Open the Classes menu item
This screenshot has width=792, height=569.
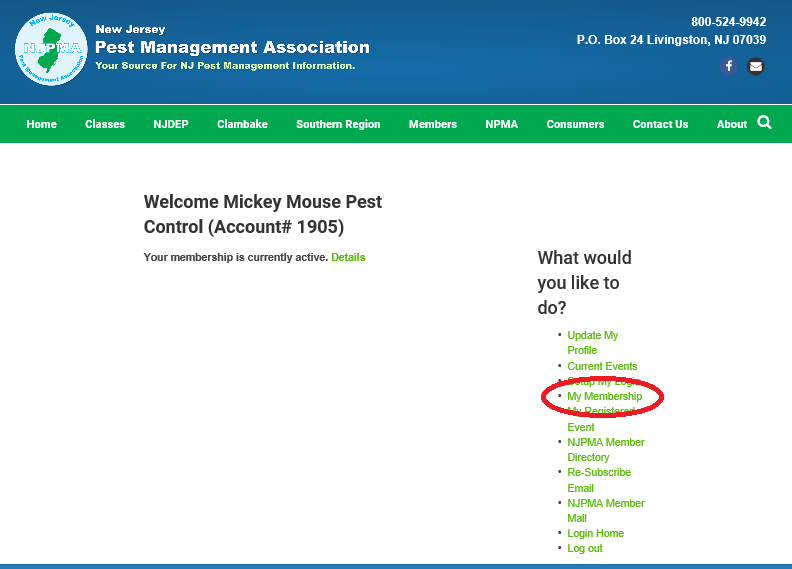105,124
